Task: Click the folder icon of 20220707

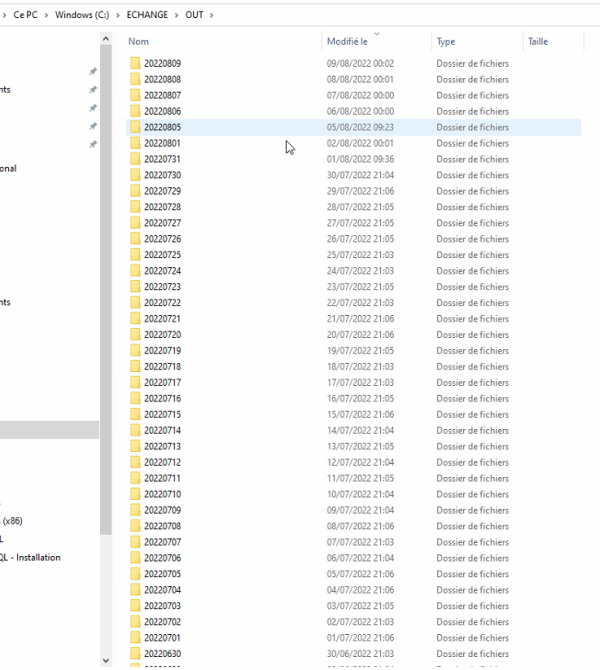Action: (x=135, y=542)
